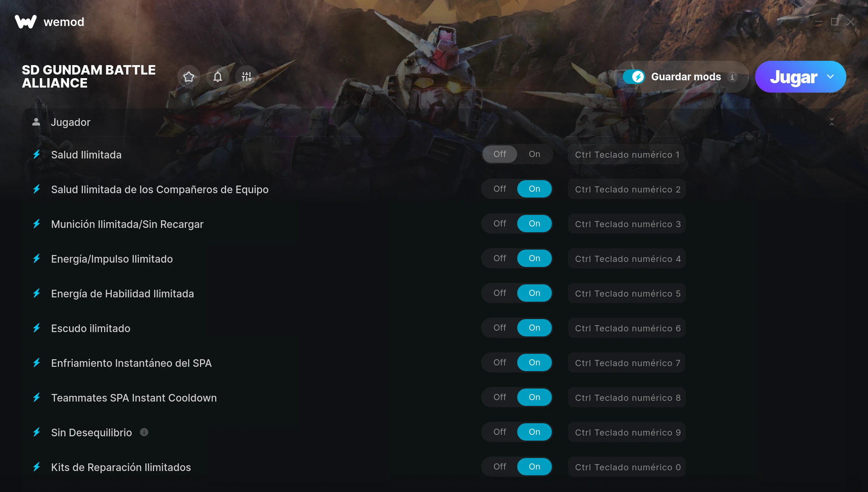Open the Jugar dropdown arrow
868x492 pixels.
[830, 77]
